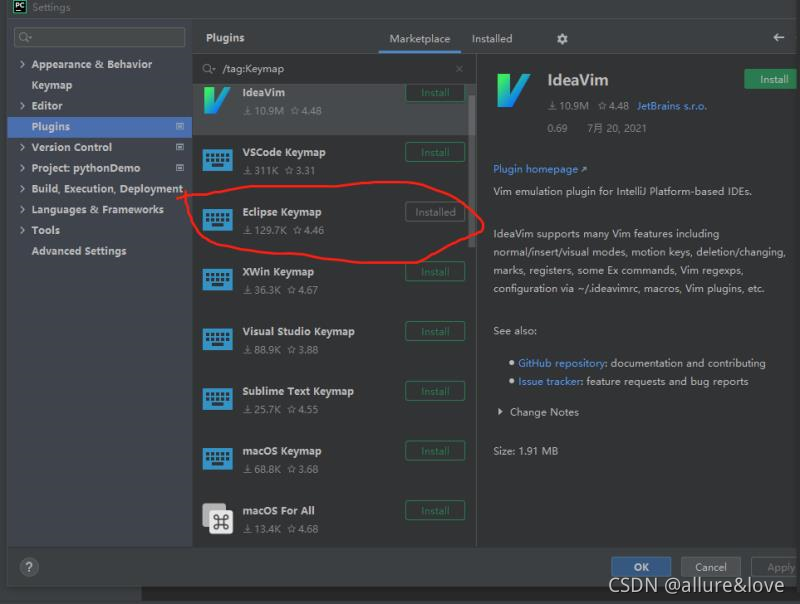800x604 pixels.
Task: Select the Visual Studio Keymap plugin name
Action: click(x=298, y=332)
